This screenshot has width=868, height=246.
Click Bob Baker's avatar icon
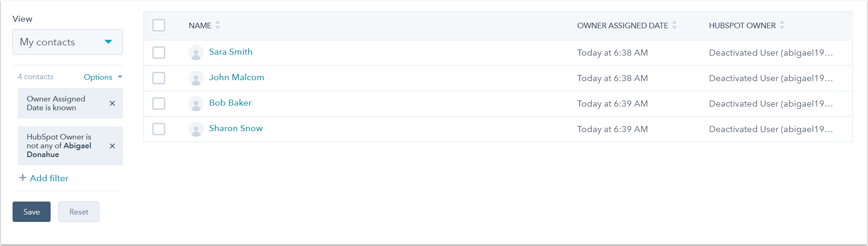click(x=196, y=104)
